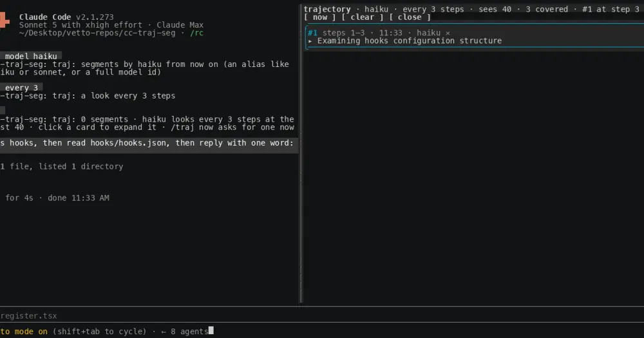
Task: Click the '8 agents' status entry
Action: click(189, 332)
